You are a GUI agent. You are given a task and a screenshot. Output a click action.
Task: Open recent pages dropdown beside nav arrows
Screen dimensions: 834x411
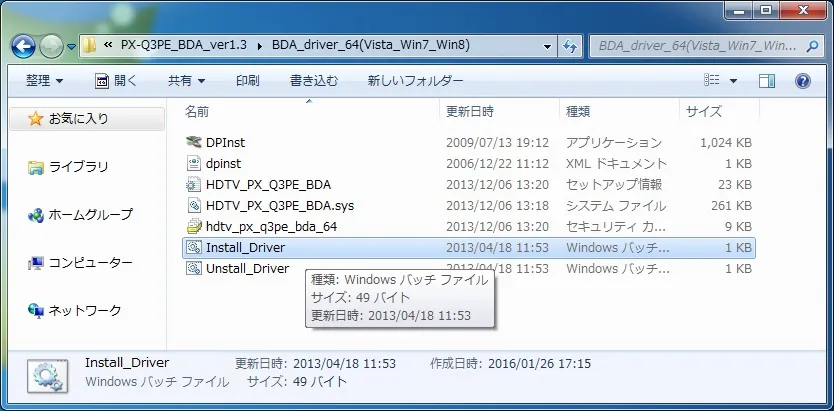72,47
